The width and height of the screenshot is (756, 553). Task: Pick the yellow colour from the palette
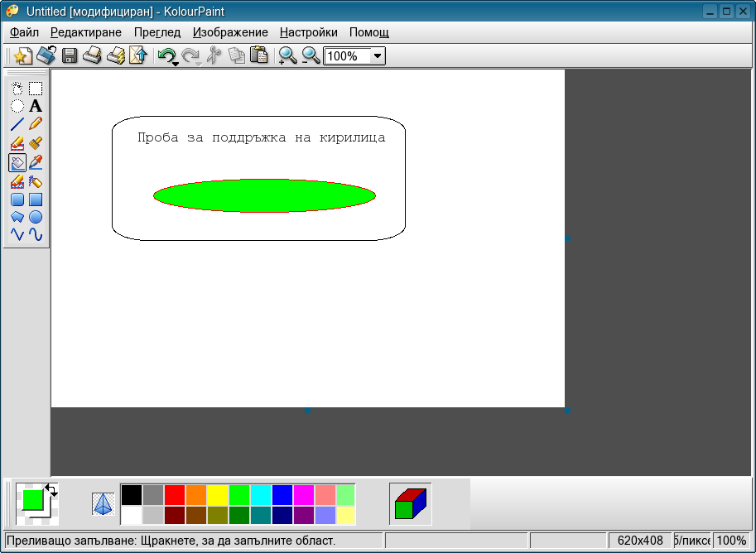coord(217,495)
